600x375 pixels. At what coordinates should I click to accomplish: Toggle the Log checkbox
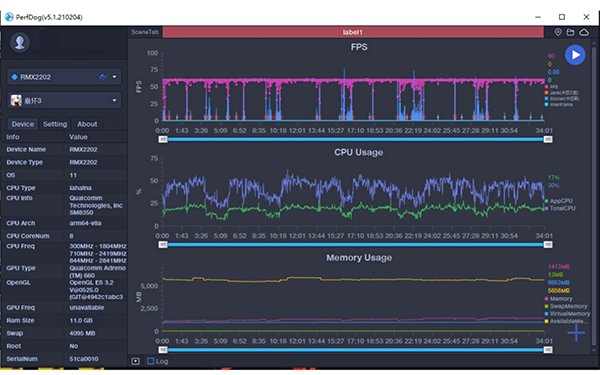click(x=150, y=361)
